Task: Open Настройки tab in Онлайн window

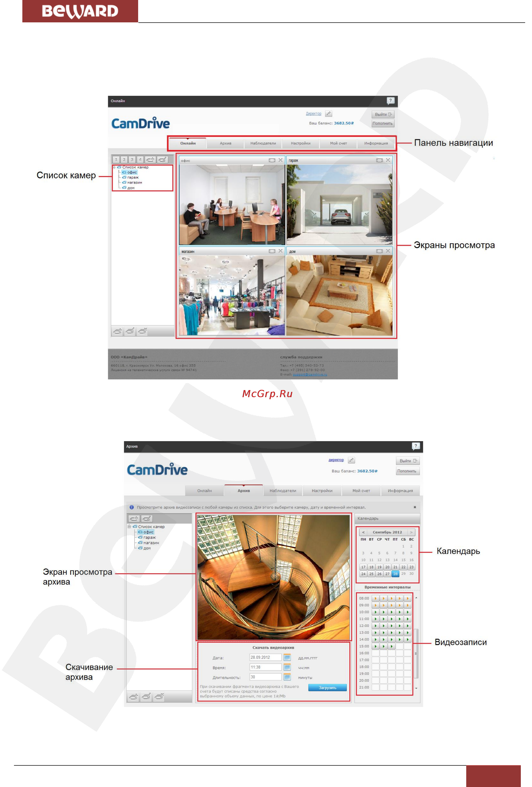Action: tap(300, 143)
